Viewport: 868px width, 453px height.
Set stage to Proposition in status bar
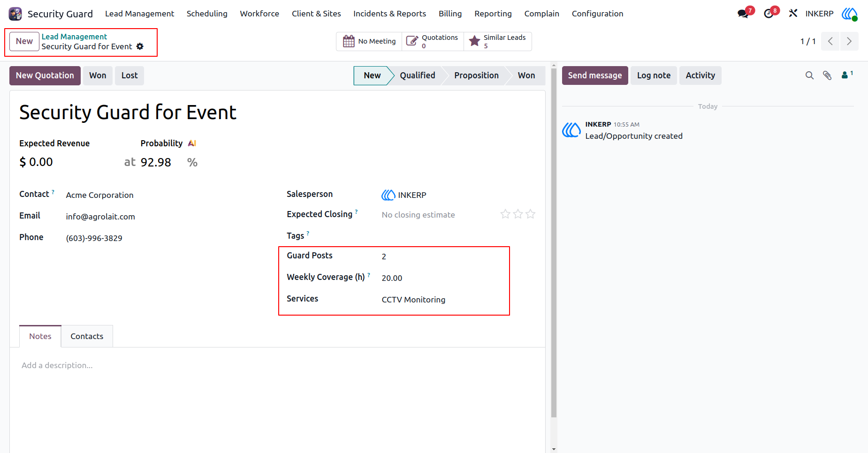coord(476,75)
